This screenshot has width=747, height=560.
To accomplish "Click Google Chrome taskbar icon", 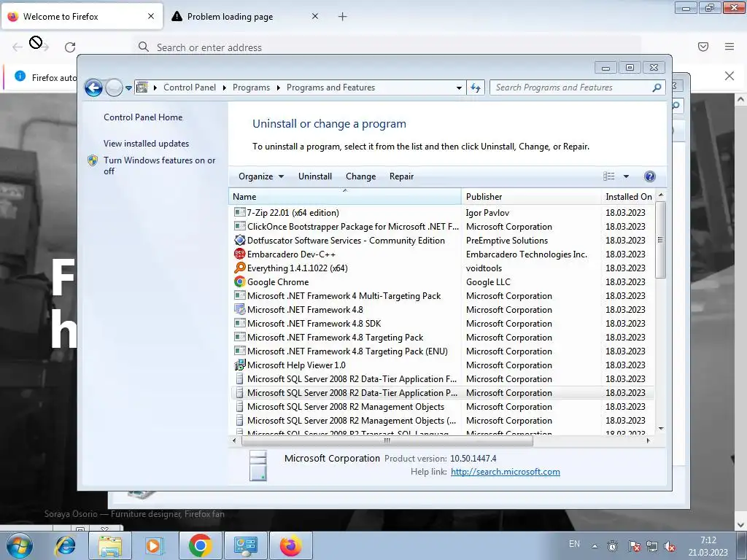I will pyautogui.click(x=200, y=545).
